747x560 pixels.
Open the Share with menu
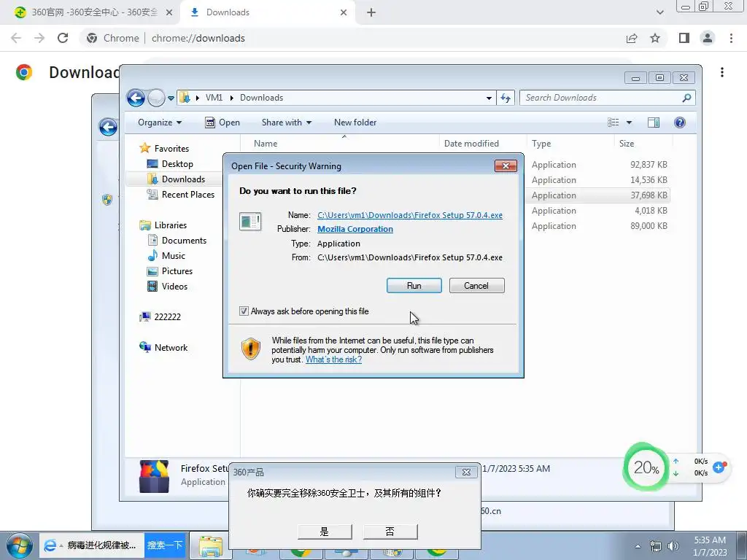point(286,122)
